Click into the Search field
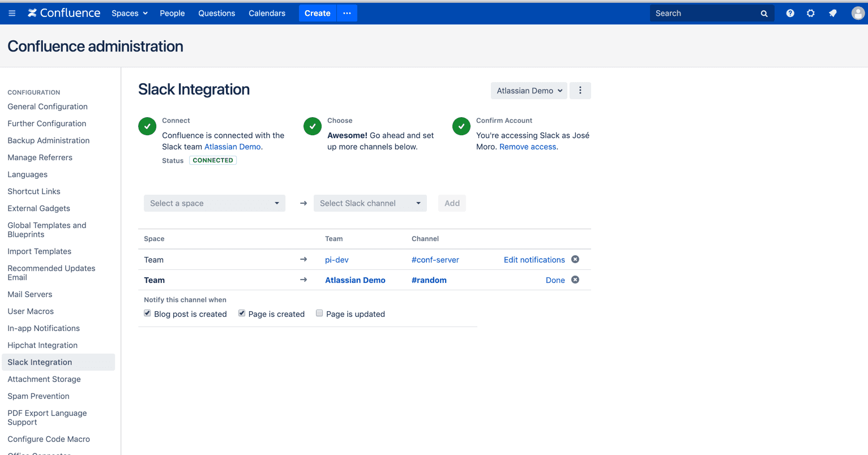Screen dimensions: 868x455 (x=705, y=13)
